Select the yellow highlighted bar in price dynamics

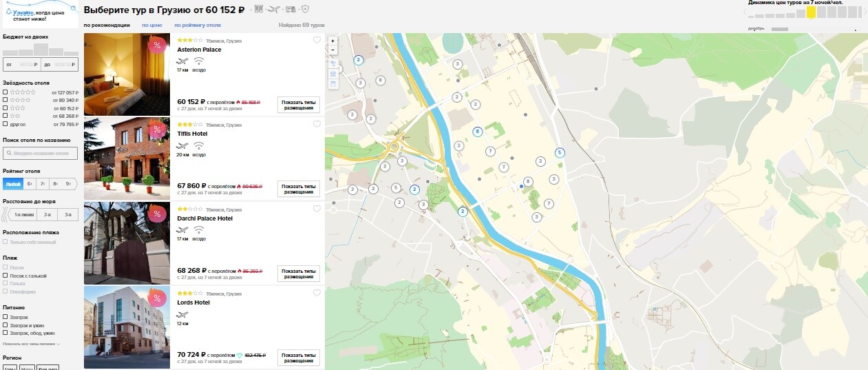(x=812, y=12)
